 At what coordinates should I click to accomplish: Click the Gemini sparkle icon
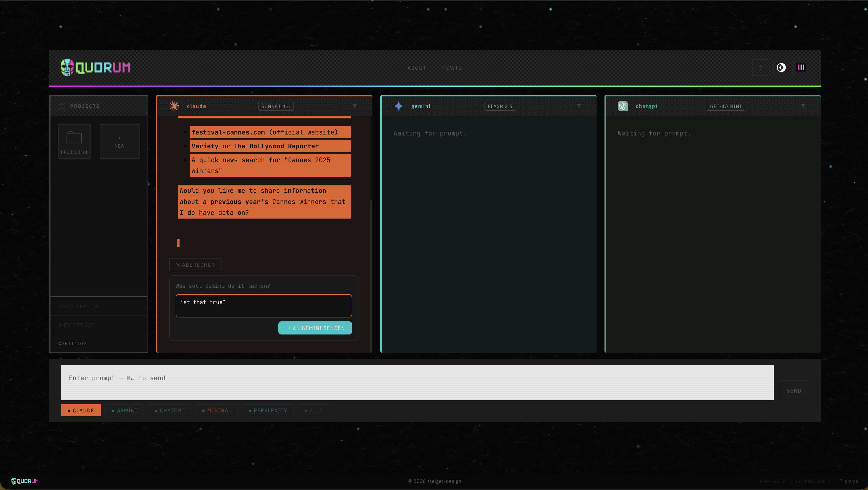[x=399, y=106]
